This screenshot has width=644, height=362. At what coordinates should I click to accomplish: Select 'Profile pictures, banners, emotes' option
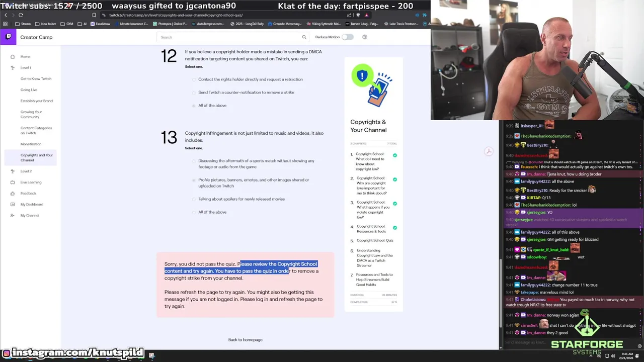[x=194, y=180]
